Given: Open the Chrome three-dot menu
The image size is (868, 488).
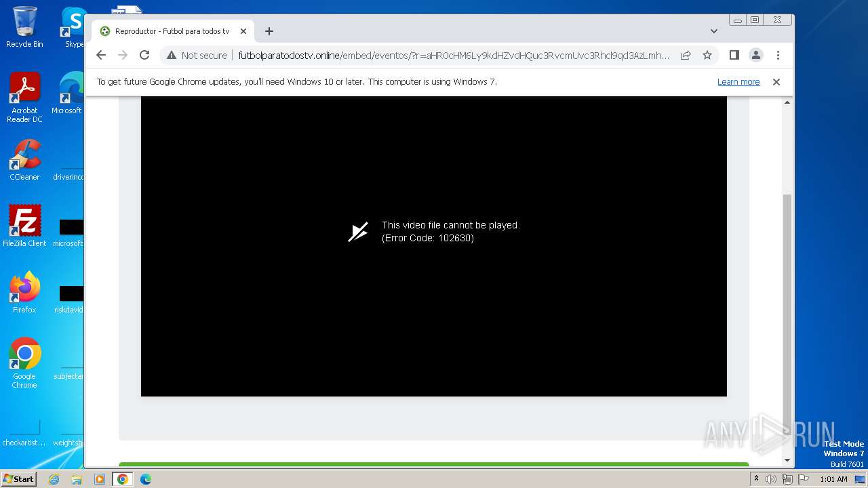Looking at the screenshot, I should coord(778,55).
